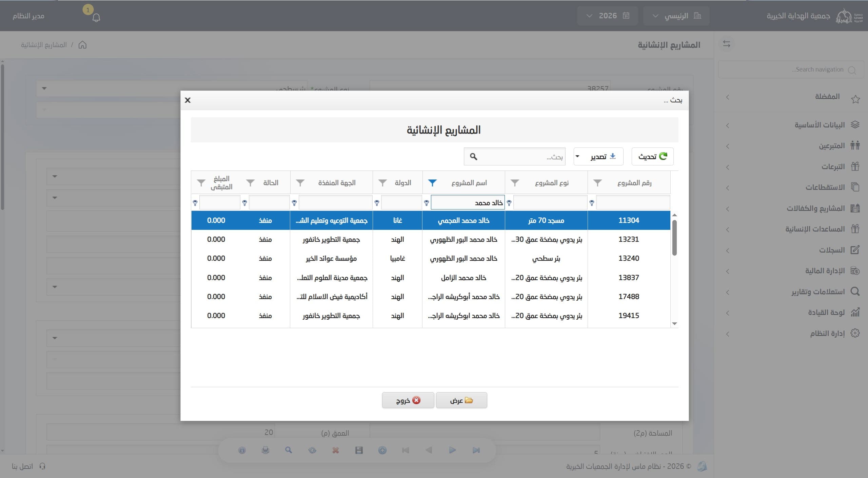Image resolution: width=868 pixels, height=478 pixels.
Task: Click filter icon on الجهة المنفذة column
Action: (300, 183)
